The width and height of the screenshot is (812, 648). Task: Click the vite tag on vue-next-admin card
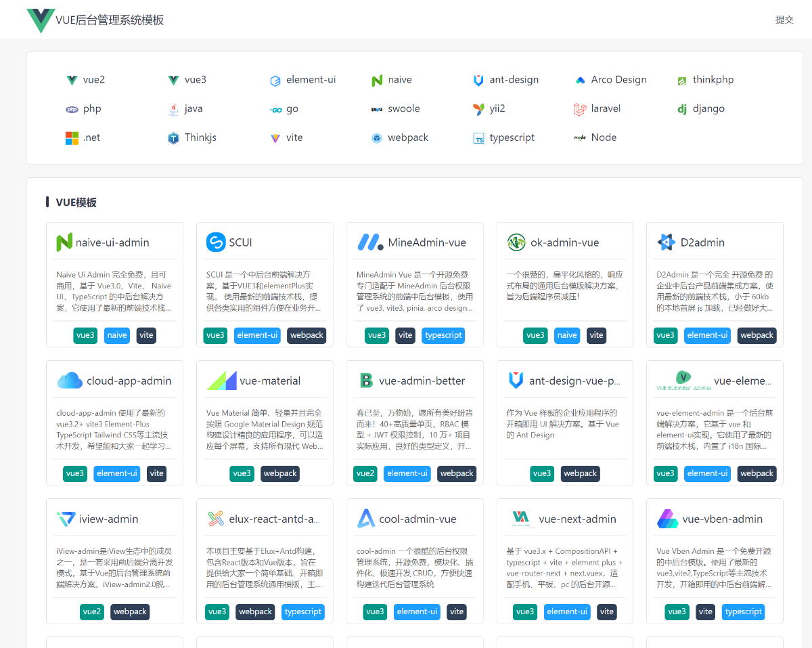pos(607,611)
